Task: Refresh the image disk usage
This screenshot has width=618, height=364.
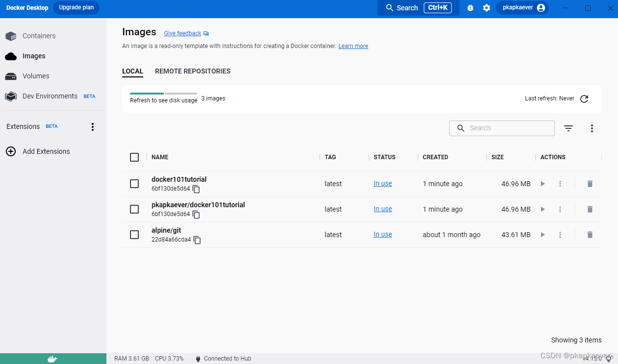Action: coord(584,99)
